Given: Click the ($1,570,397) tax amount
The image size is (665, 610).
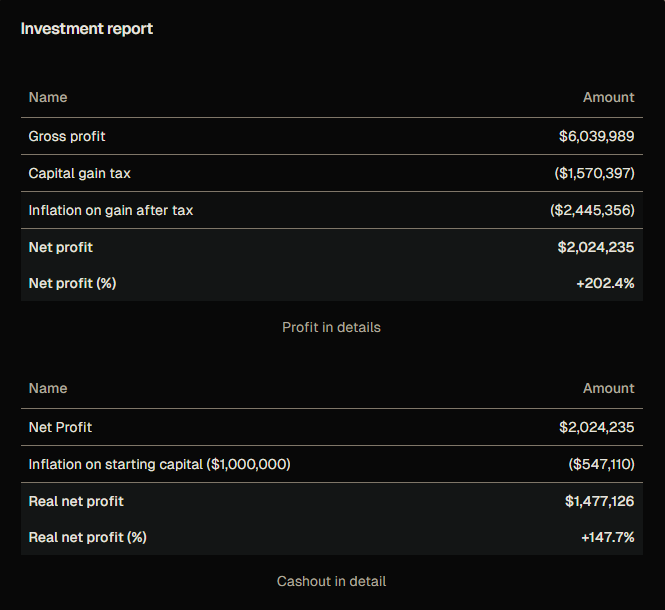Looking at the screenshot, I should coord(594,173).
